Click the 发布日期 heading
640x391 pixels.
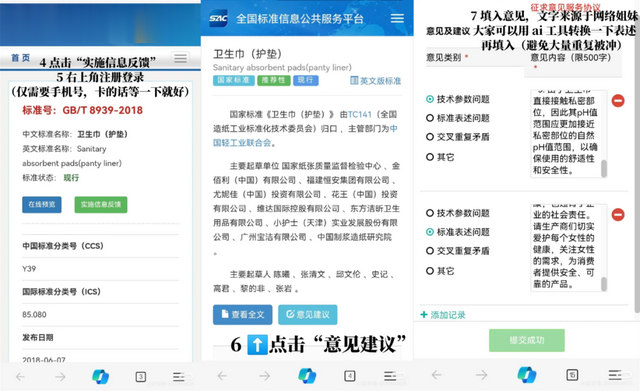point(38,337)
